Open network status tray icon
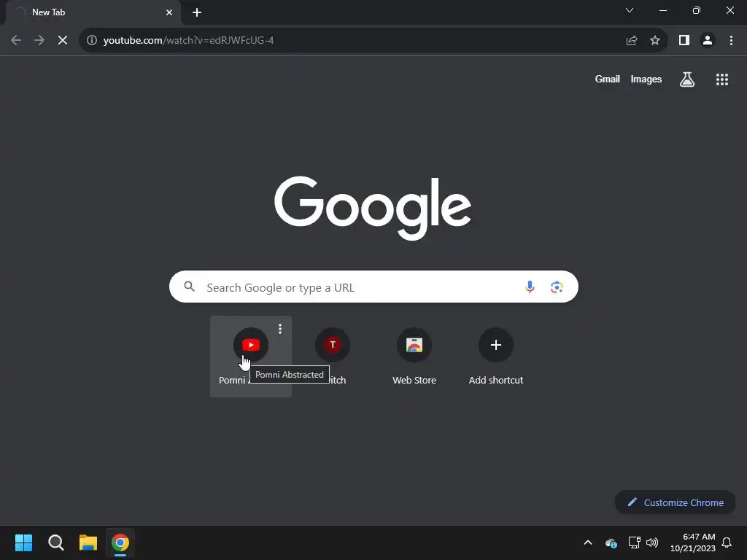This screenshot has height=560, width=747. coord(634,542)
